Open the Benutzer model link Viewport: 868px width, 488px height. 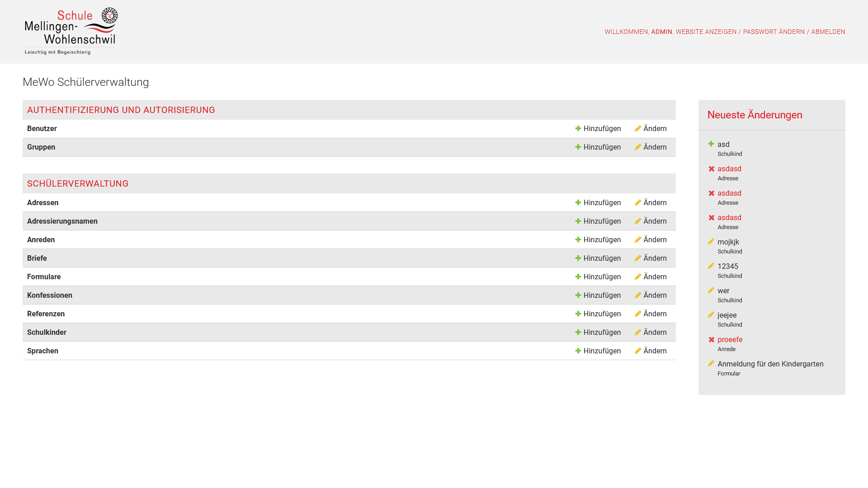[42, 129]
